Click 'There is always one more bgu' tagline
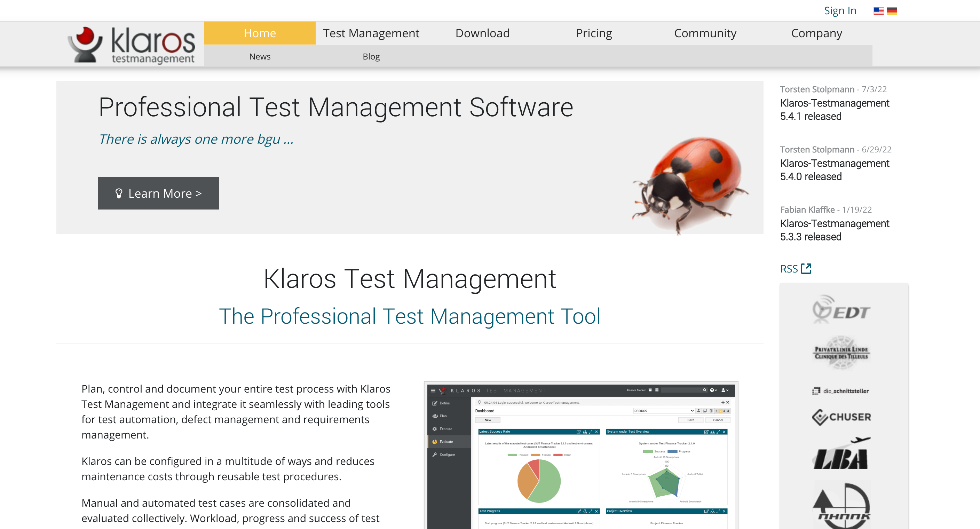The height and width of the screenshot is (529, 980). click(x=196, y=139)
